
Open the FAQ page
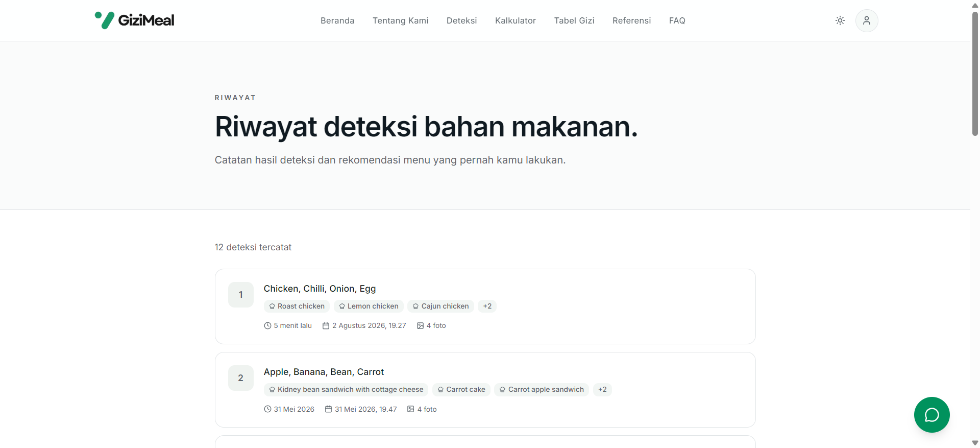[677, 20]
